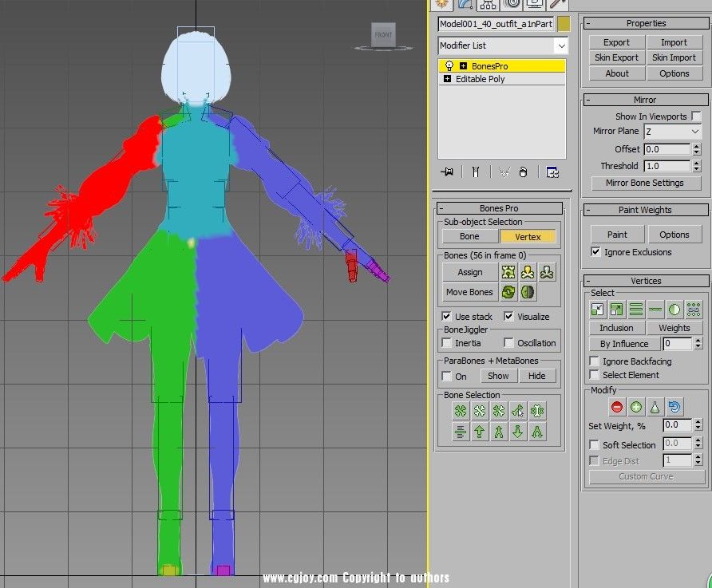
Task: Click the green circular refresh arrows icon
Action: tap(508, 292)
